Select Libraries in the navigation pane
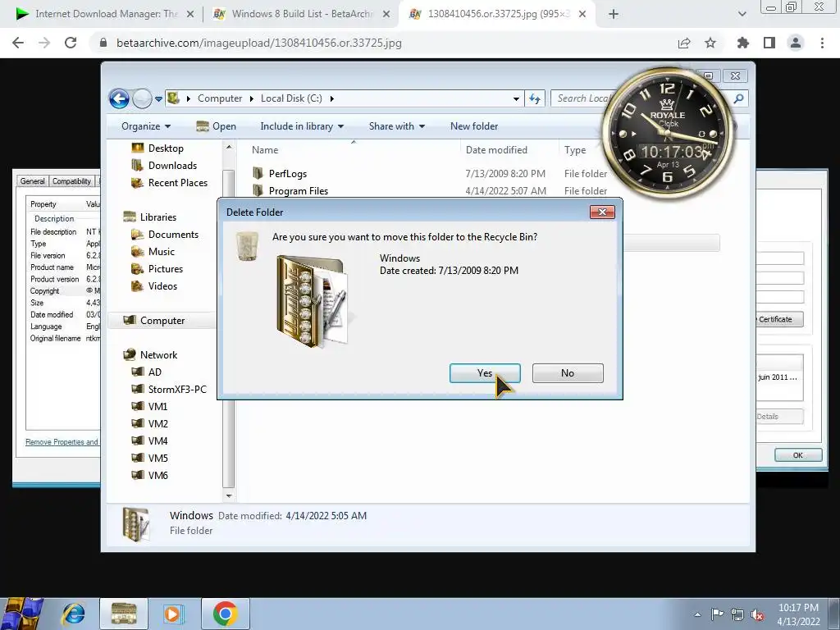This screenshot has width=840, height=630. (158, 217)
